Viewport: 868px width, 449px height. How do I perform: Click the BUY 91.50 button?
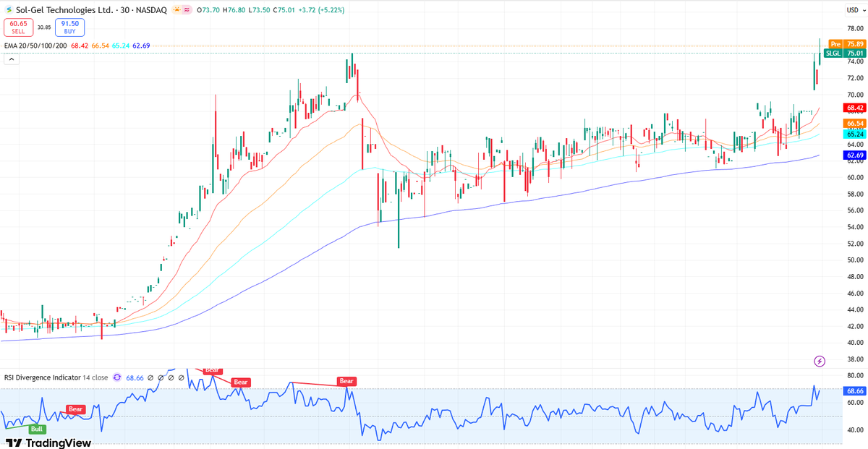(x=69, y=27)
